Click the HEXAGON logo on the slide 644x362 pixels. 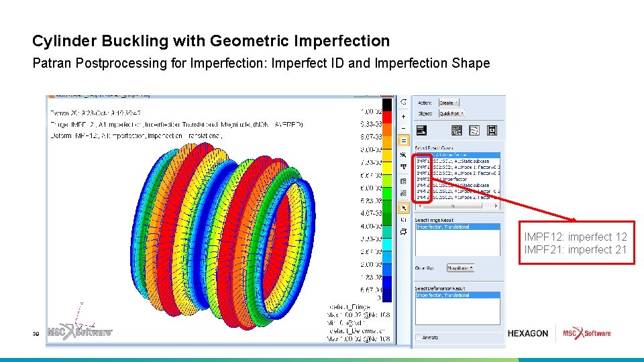click(x=528, y=334)
